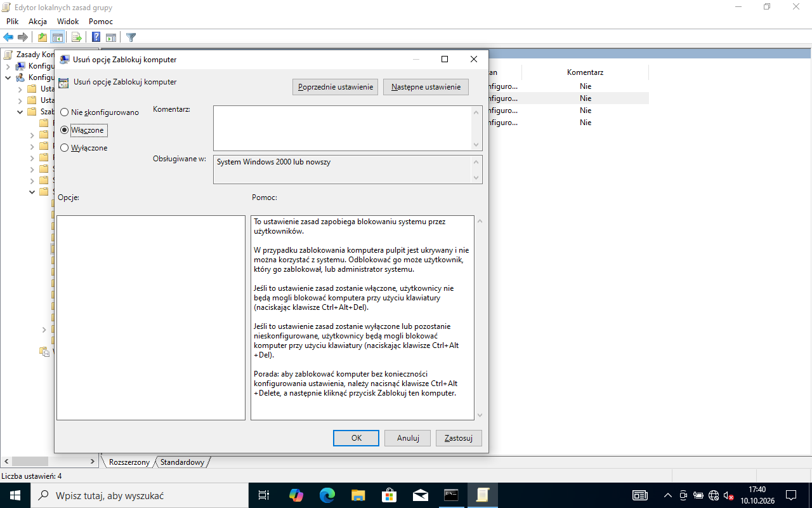Open Microsoft Edge from the taskbar

coord(327,495)
